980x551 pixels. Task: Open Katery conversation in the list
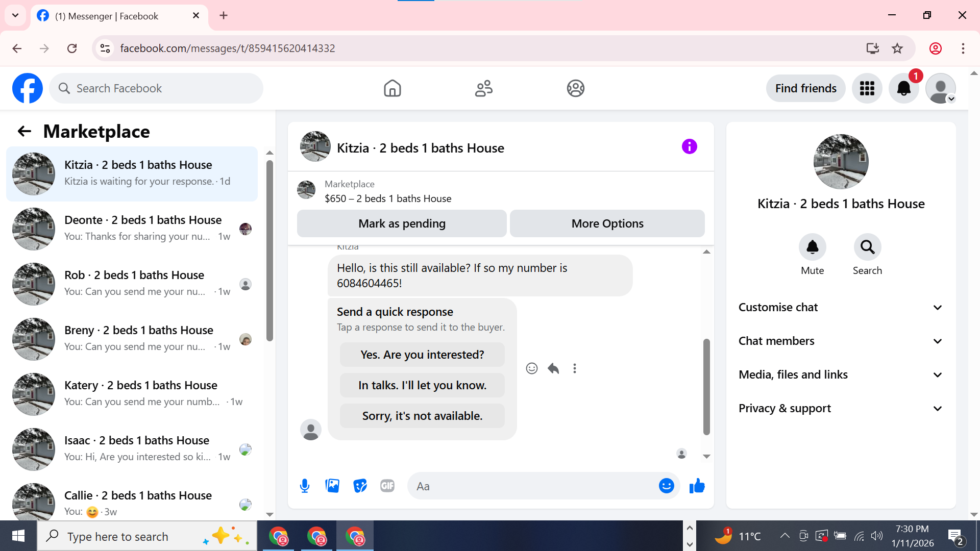coord(132,394)
